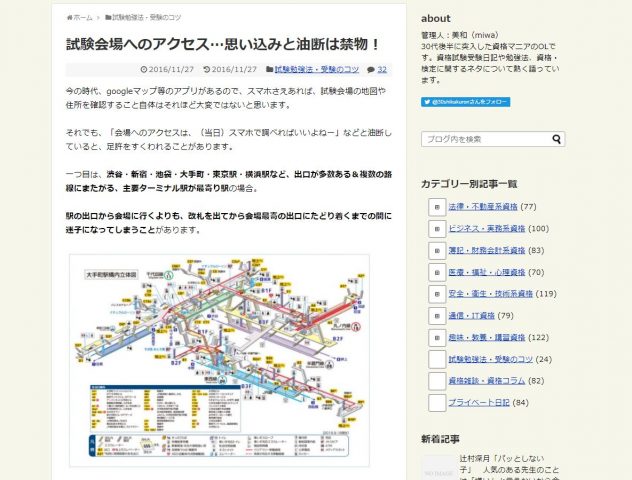This screenshot has height=480, width=632.
Task: Open 試験勉強法・受験のコツ link under title
Action: coord(316,69)
